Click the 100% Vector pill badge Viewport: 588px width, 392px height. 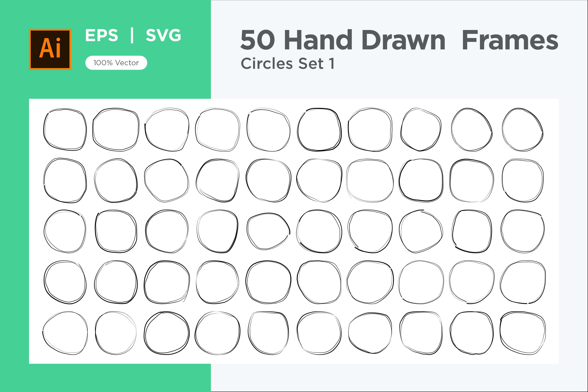(x=116, y=63)
